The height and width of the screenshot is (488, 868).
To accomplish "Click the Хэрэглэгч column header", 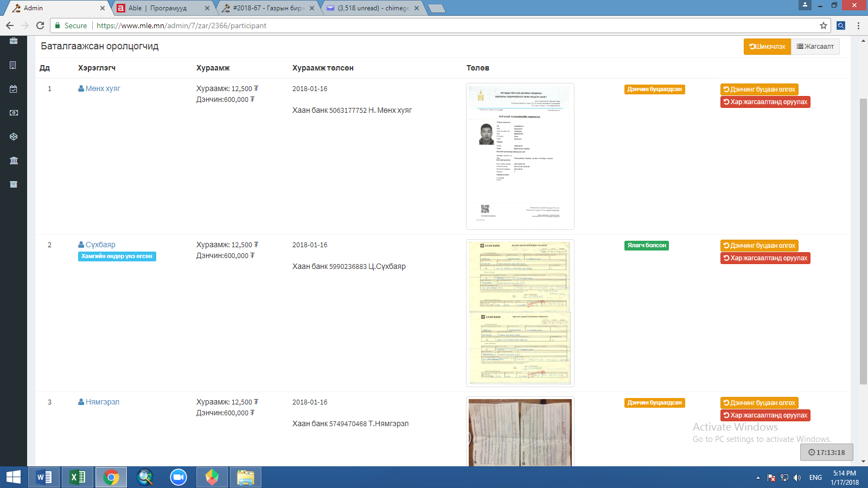I will pyautogui.click(x=97, y=68).
